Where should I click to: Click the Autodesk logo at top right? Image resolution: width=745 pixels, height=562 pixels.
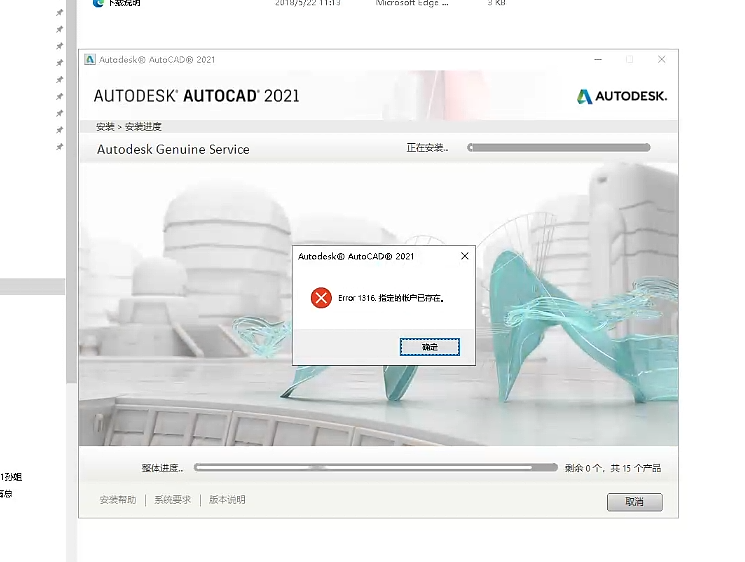pyautogui.click(x=621, y=96)
